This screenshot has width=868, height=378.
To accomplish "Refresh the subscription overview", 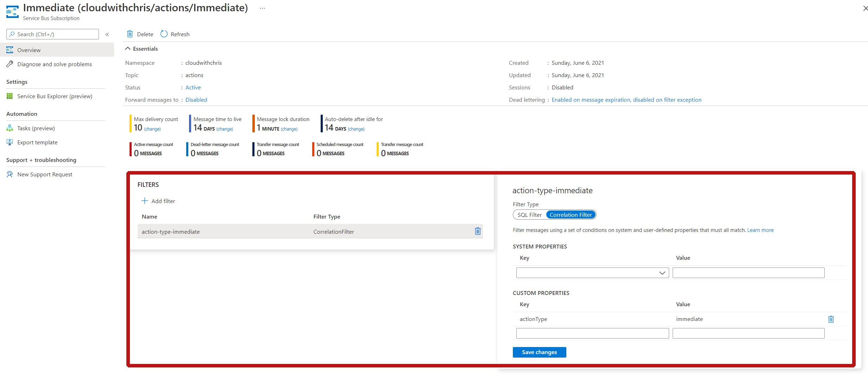I will click(x=175, y=34).
